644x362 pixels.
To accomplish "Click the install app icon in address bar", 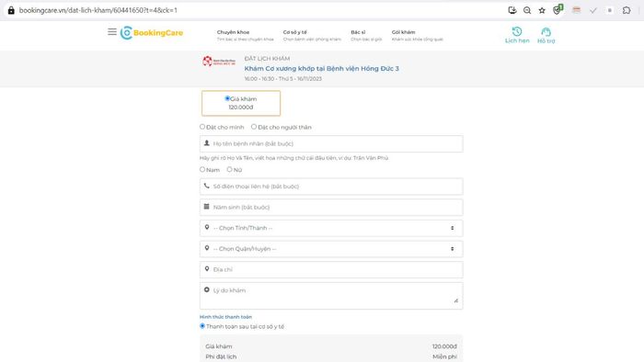I will click(x=512, y=10).
